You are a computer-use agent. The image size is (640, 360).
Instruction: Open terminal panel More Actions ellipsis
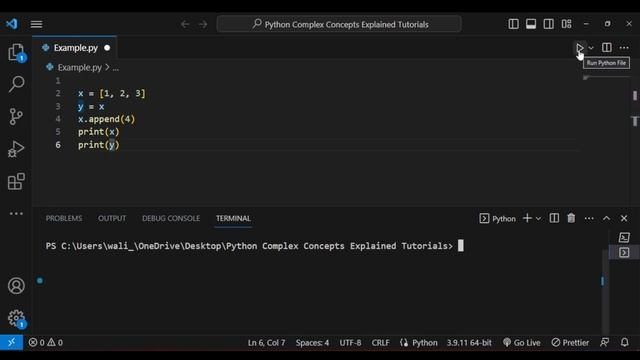(x=589, y=219)
